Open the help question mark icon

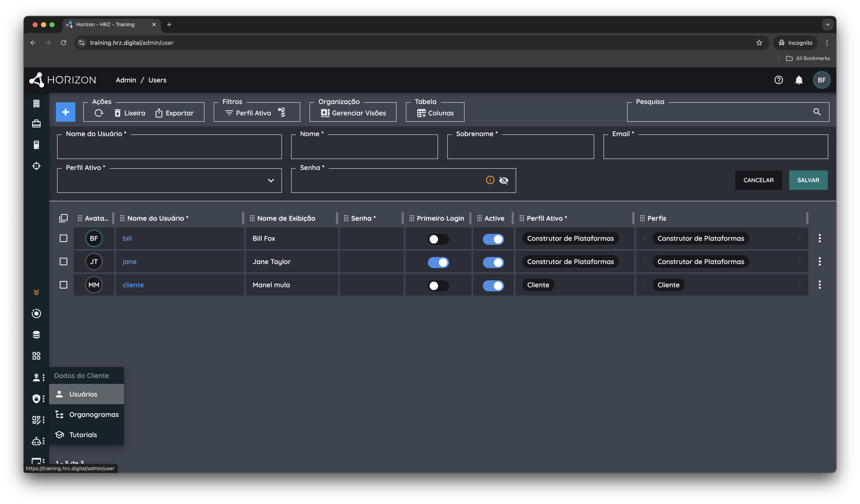click(779, 80)
